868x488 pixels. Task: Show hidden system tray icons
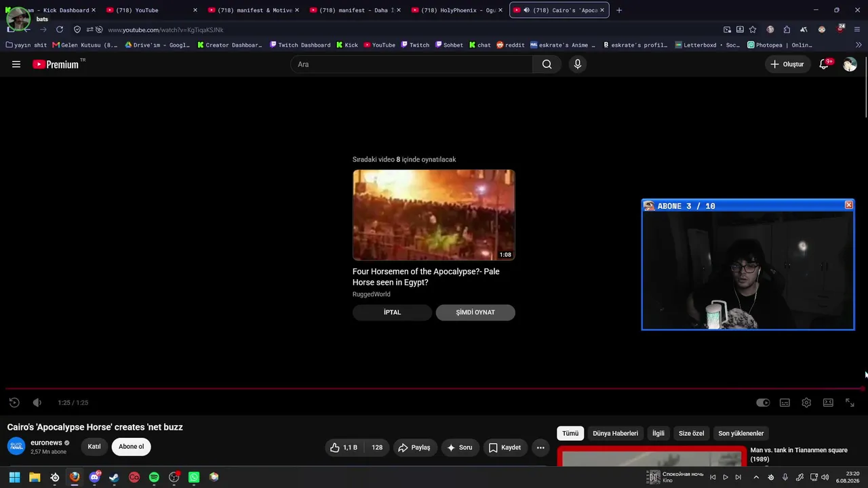click(756, 477)
